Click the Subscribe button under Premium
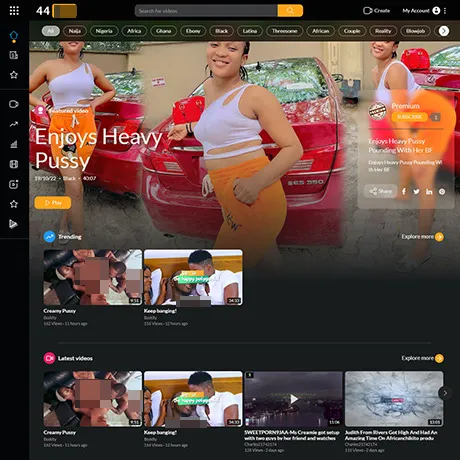460x460 pixels. click(409, 117)
